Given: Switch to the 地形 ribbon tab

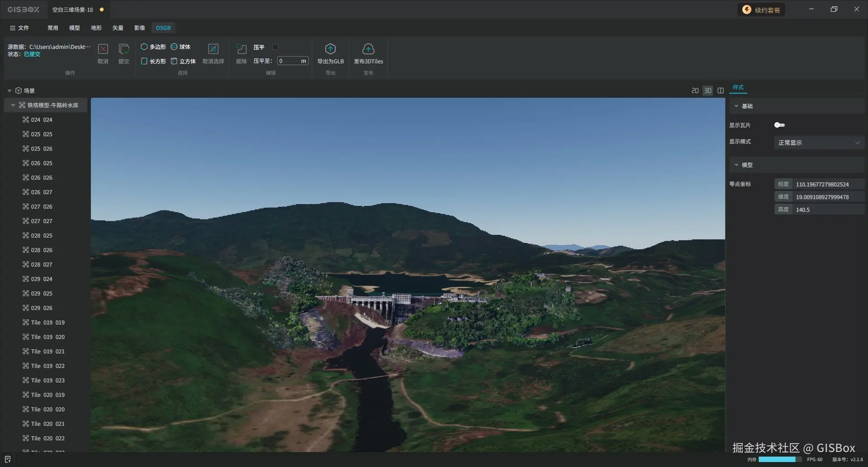Looking at the screenshot, I should coord(96,28).
